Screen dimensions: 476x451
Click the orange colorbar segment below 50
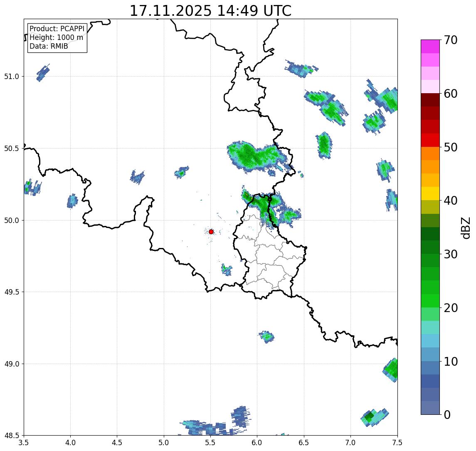(x=430, y=154)
